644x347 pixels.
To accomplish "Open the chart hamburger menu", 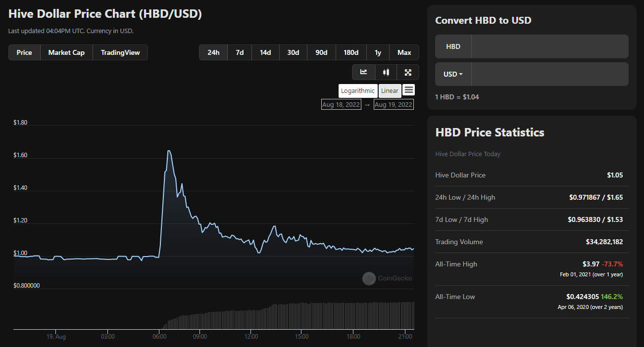I will pyautogui.click(x=408, y=90).
